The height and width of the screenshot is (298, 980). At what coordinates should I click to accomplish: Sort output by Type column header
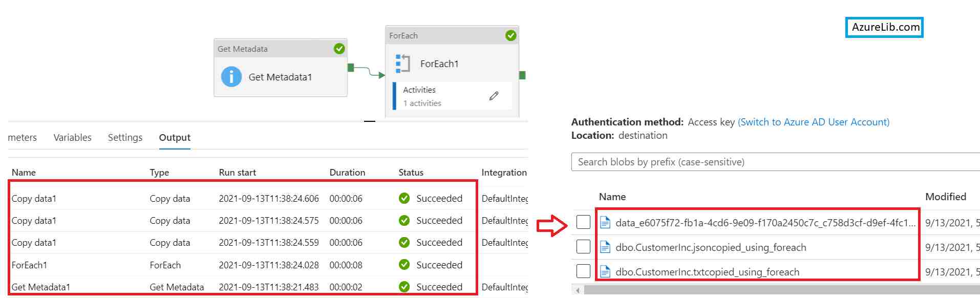tap(159, 172)
